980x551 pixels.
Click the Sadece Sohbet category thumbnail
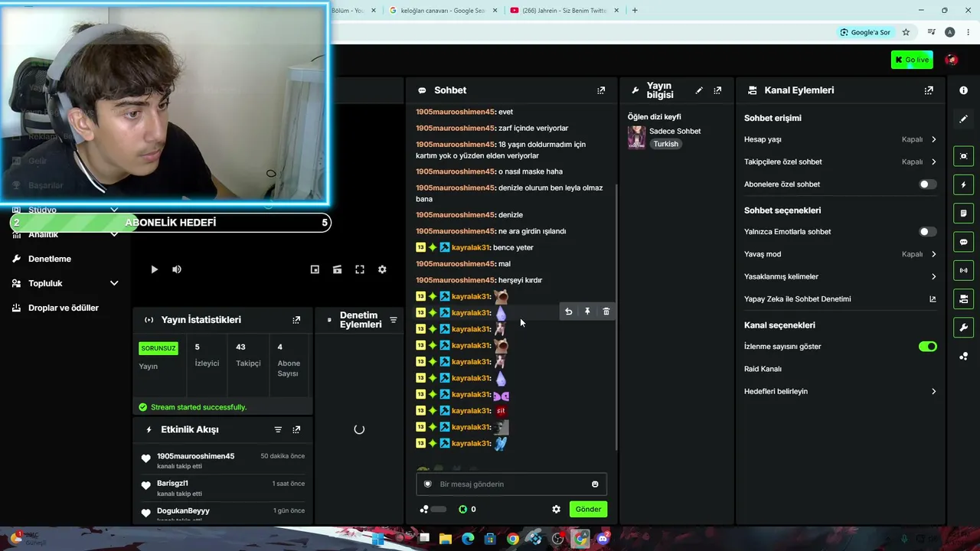point(637,138)
